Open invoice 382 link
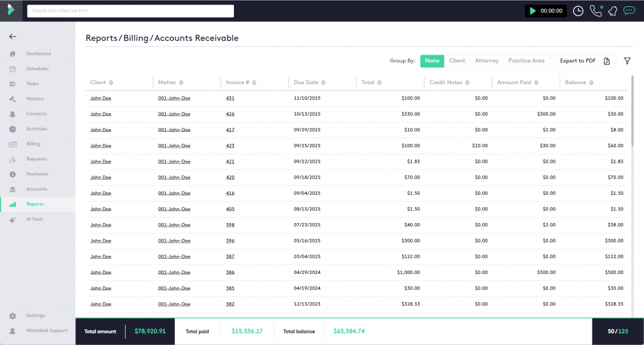The height and width of the screenshot is (345, 644). click(x=230, y=304)
